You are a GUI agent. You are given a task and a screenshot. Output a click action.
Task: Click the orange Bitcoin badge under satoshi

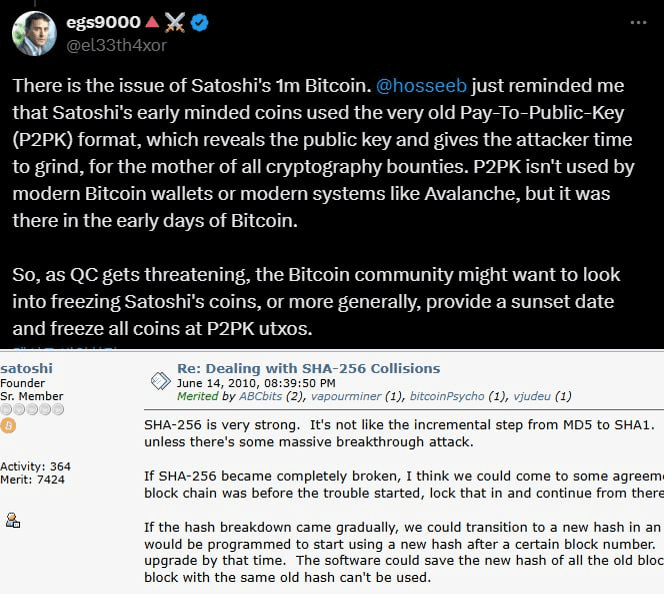pos(9,425)
